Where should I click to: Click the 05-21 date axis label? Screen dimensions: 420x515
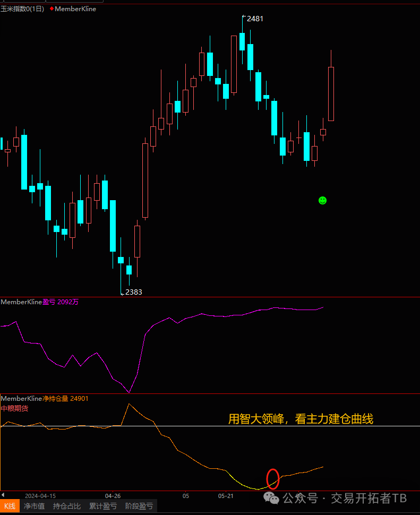tap(226, 496)
